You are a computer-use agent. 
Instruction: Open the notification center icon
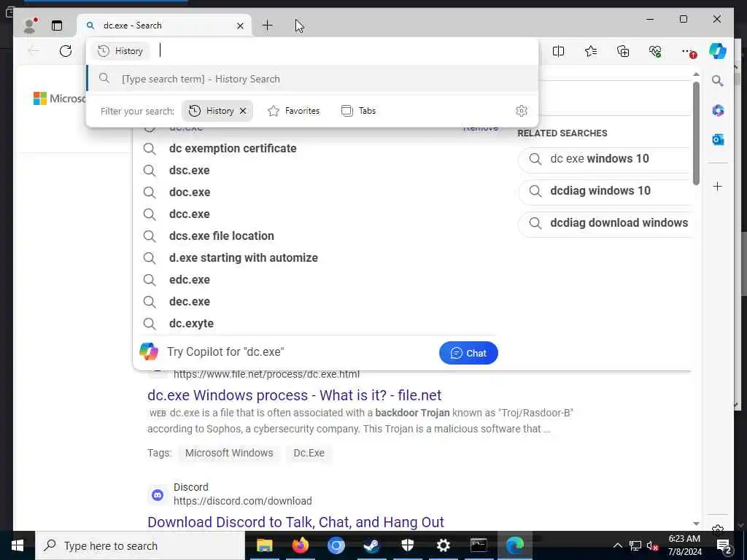(x=724, y=545)
